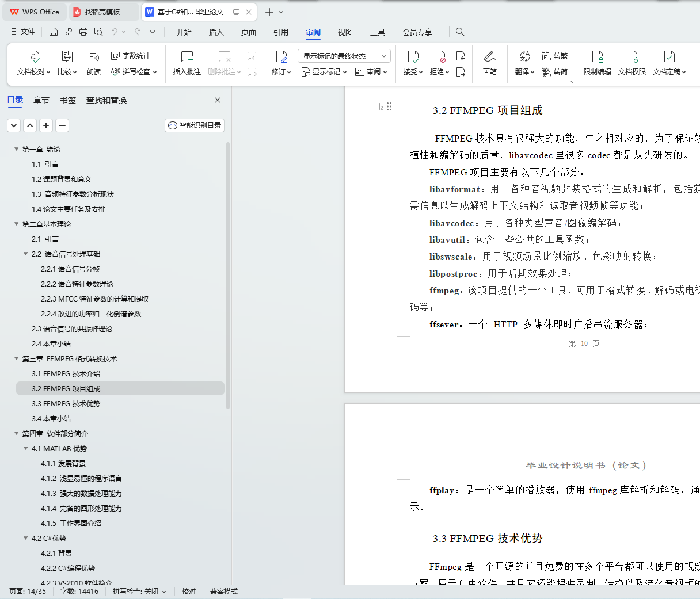Image resolution: width=700 pixels, height=599 pixels.
Task: Switch to the 视图 ribbon tab
Action: pos(345,32)
